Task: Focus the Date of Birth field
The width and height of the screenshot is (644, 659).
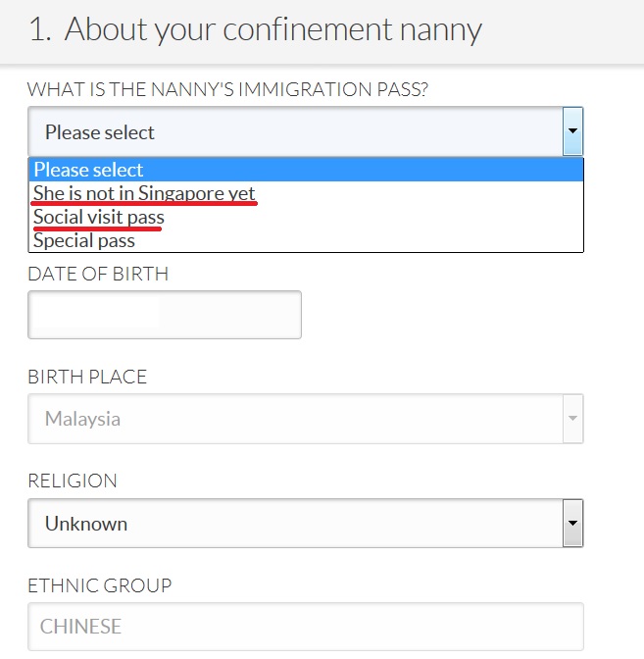Action: click(x=165, y=315)
